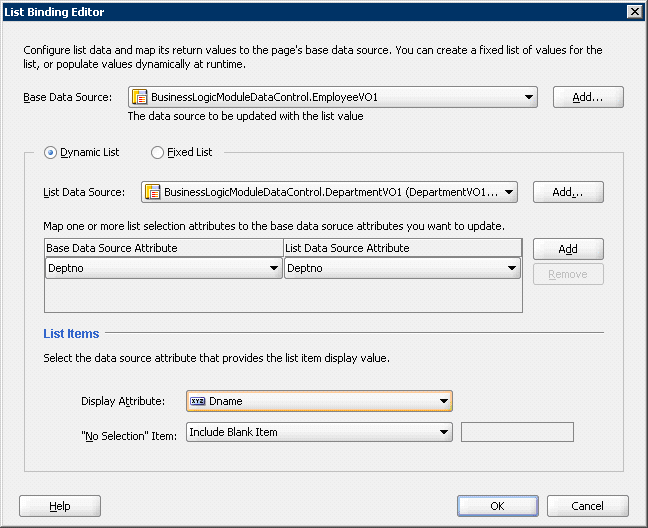Open Help for this dialog

(60, 506)
